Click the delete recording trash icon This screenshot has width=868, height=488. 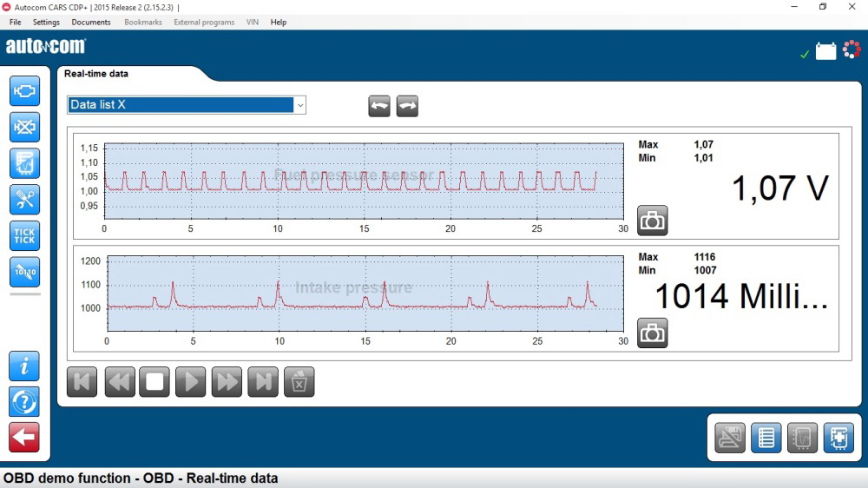coord(299,382)
